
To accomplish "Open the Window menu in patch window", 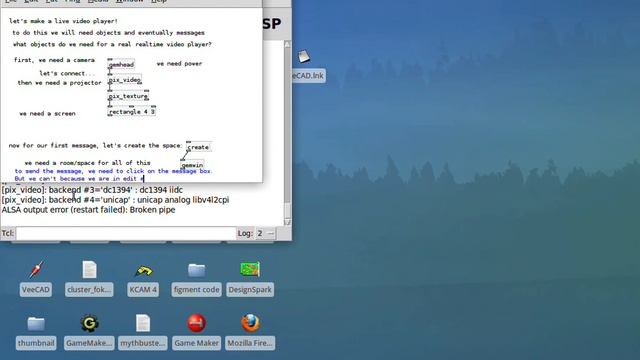I will click(129, 1).
